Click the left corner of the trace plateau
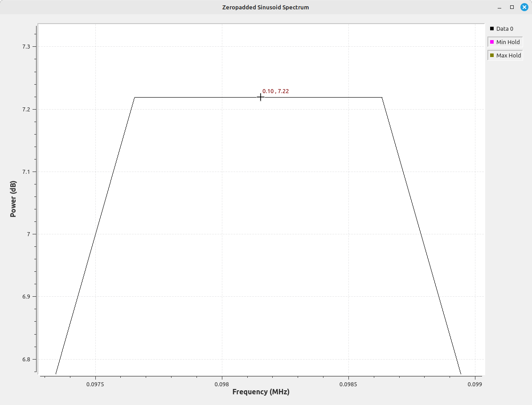The height and width of the screenshot is (405, 532). tap(135, 97)
